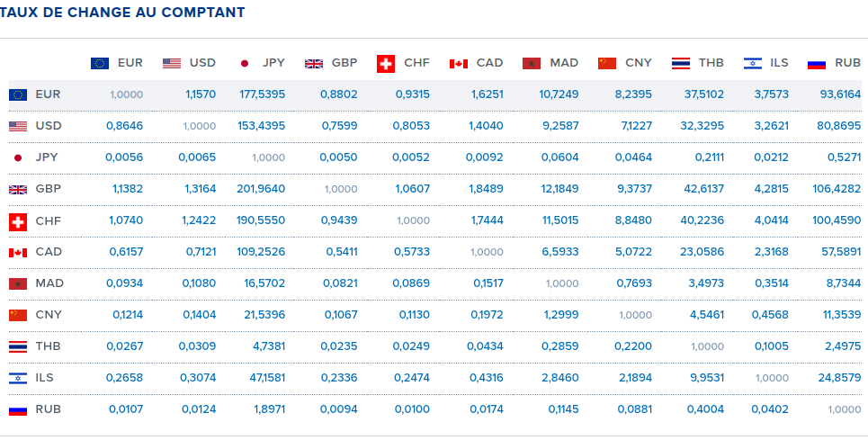Select the GBP to EUR rate 1,1382

click(x=124, y=189)
